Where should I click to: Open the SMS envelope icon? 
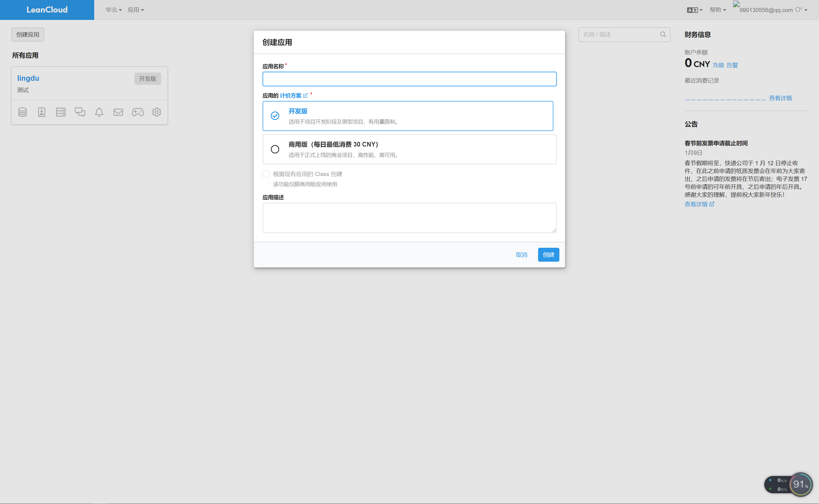coord(118,112)
